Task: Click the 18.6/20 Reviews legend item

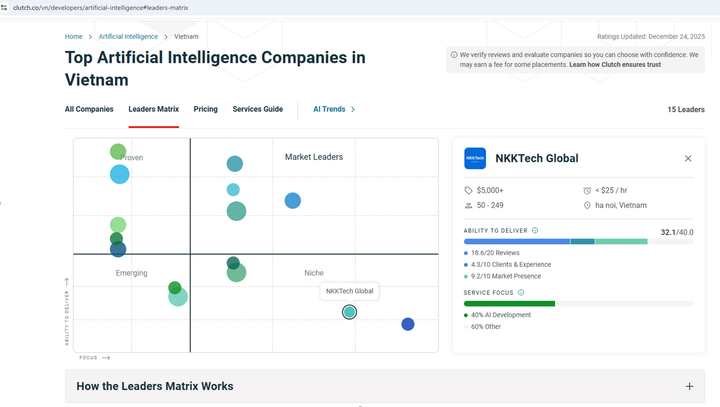Action: click(492, 253)
